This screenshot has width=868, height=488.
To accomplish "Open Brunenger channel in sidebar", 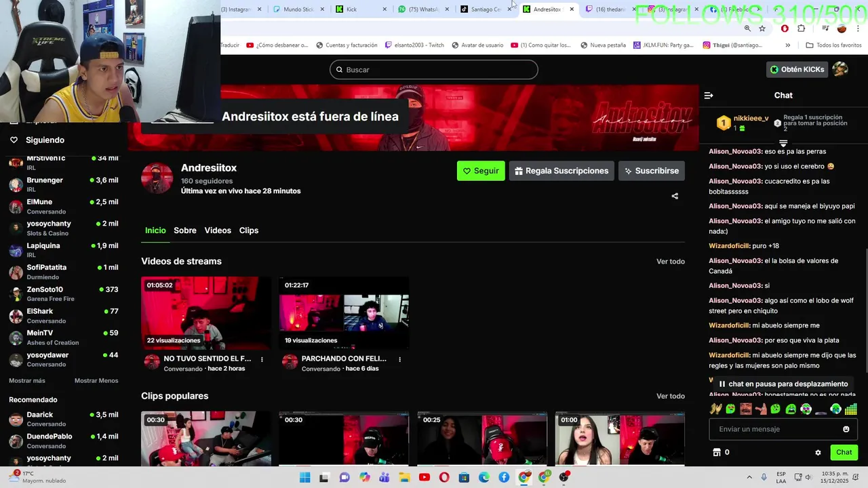I will 64,185.
